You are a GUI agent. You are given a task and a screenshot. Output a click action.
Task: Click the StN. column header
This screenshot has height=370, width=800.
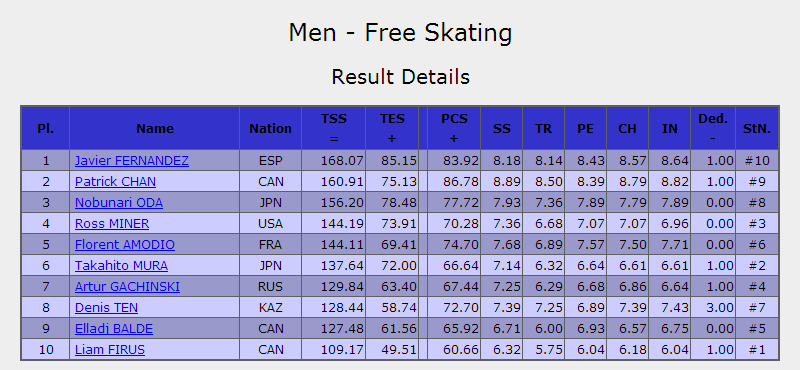[757, 128]
